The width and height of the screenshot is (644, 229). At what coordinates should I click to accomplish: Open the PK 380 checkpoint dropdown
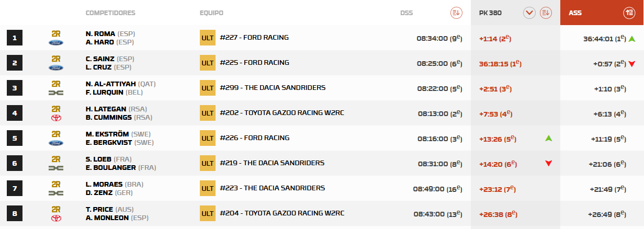tap(529, 13)
